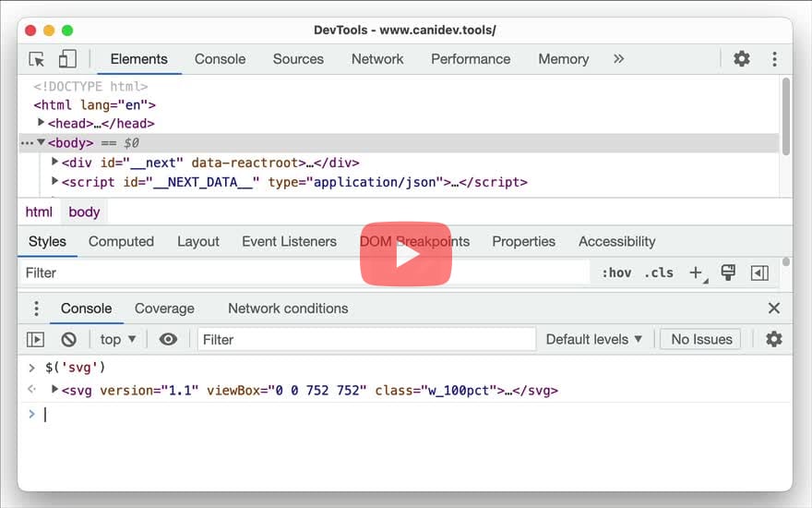Open the Event Listeners pane tab
812x508 pixels.
point(289,242)
